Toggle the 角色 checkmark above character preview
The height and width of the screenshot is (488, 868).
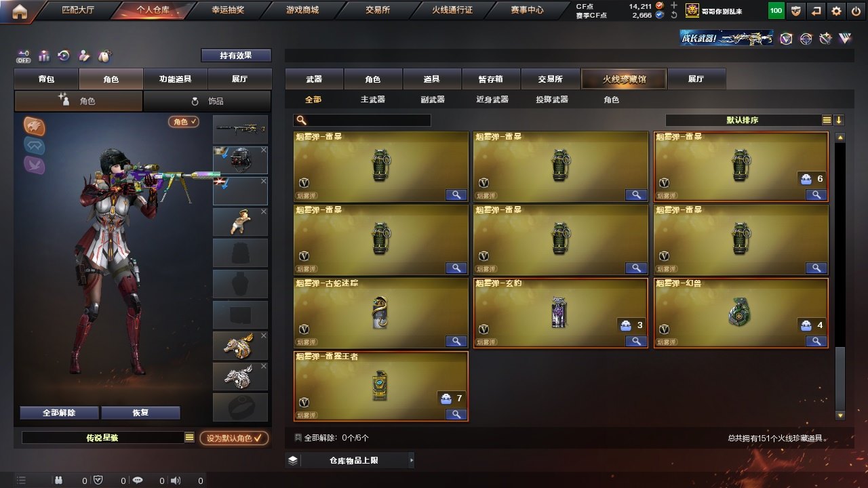tap(184, 122)
